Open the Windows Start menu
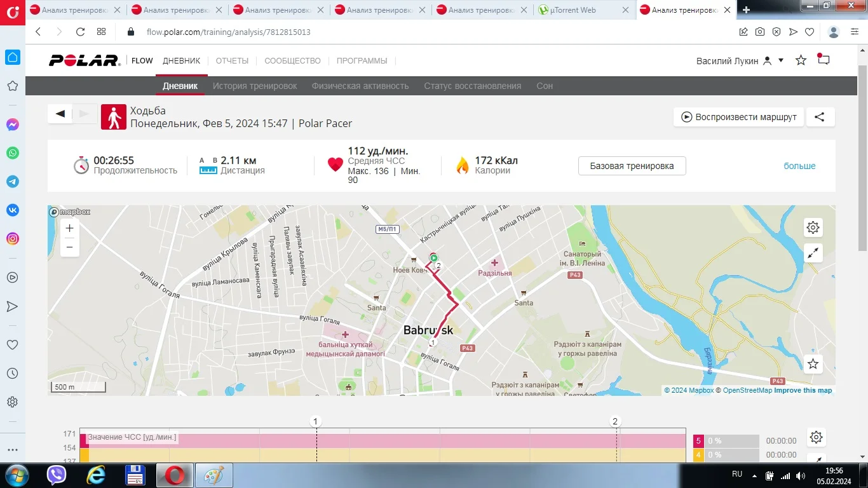Image resolution: width=868 pixels, height=488 pixels. (16, 475)
